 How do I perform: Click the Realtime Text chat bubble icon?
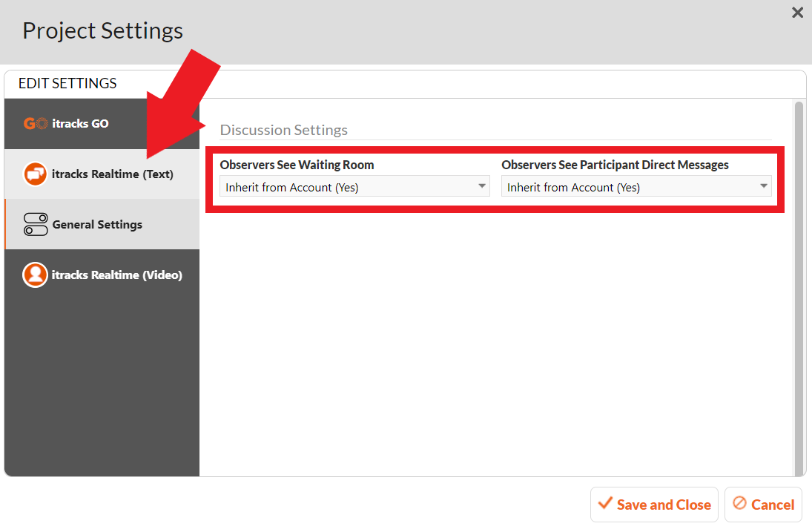(35, 174)
